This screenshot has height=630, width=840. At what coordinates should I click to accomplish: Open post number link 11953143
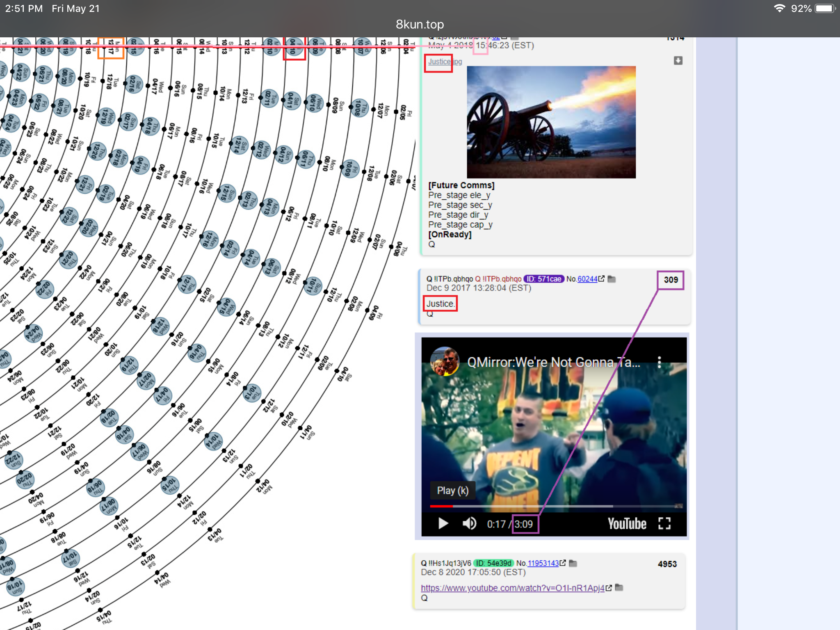[x=543, y=564]
